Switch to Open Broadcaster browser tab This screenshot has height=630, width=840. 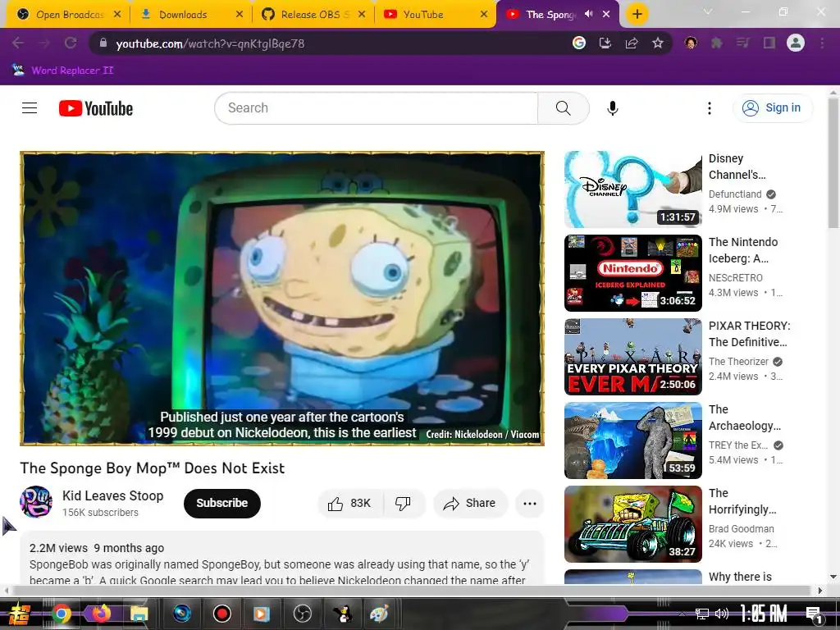click(67, 15)
